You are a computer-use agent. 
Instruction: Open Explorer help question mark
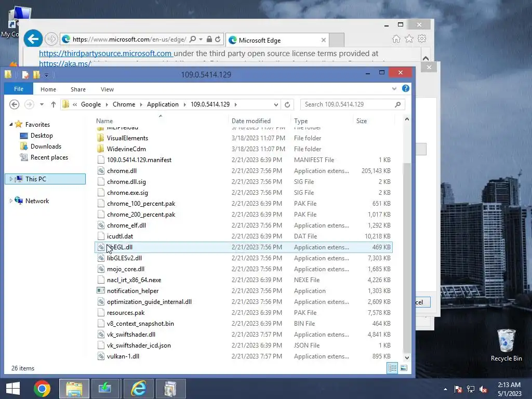tap(405, 88)
